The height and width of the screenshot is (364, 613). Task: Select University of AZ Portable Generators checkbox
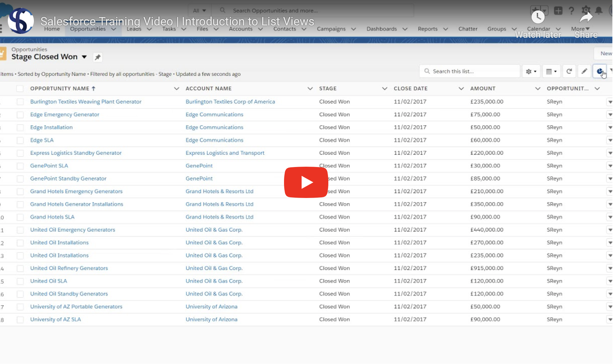click(20, 307)
